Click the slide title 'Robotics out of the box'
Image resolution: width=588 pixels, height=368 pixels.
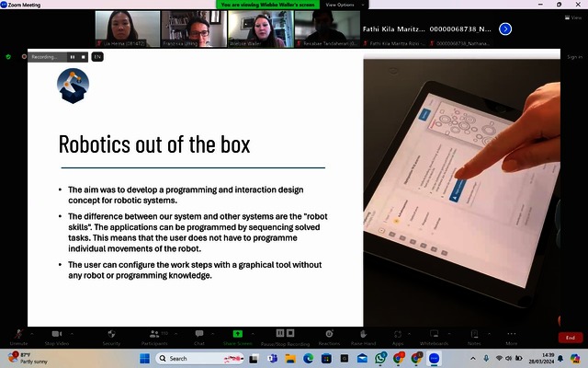click(x=154, y=144)
